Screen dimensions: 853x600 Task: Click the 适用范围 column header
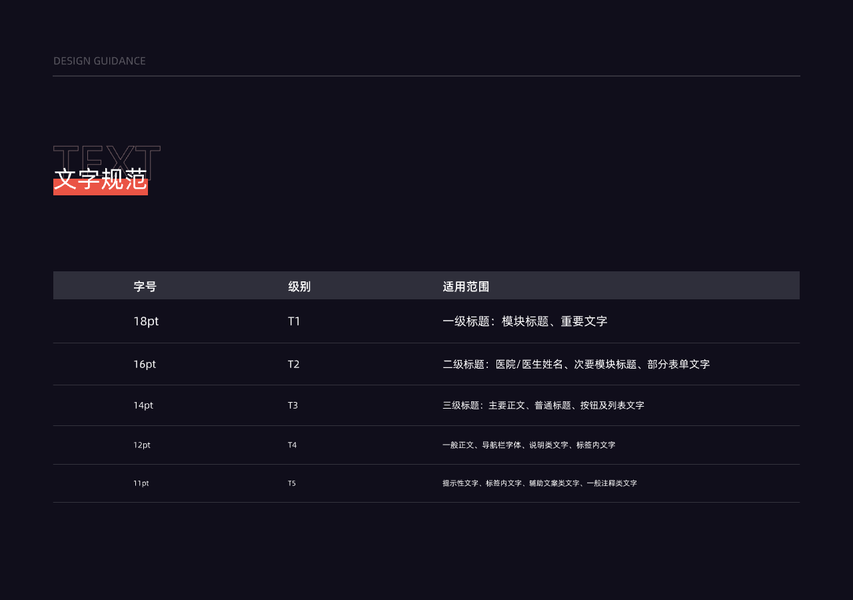pyautogui.click(x=466, y=286)
